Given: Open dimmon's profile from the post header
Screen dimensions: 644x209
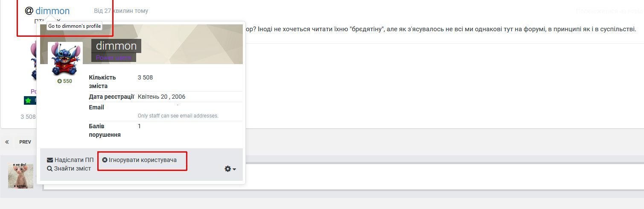Looking at the screenshot, I should 52,11.
